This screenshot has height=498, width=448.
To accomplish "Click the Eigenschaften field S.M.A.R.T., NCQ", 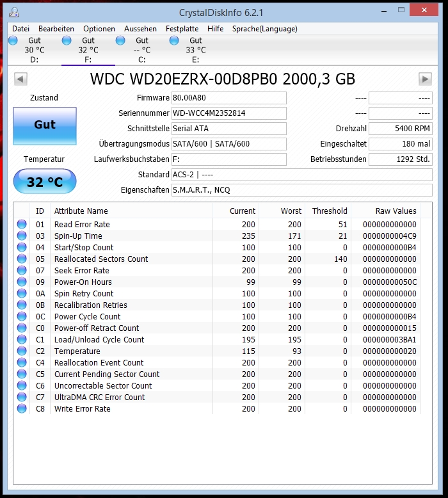I will 302,190.
